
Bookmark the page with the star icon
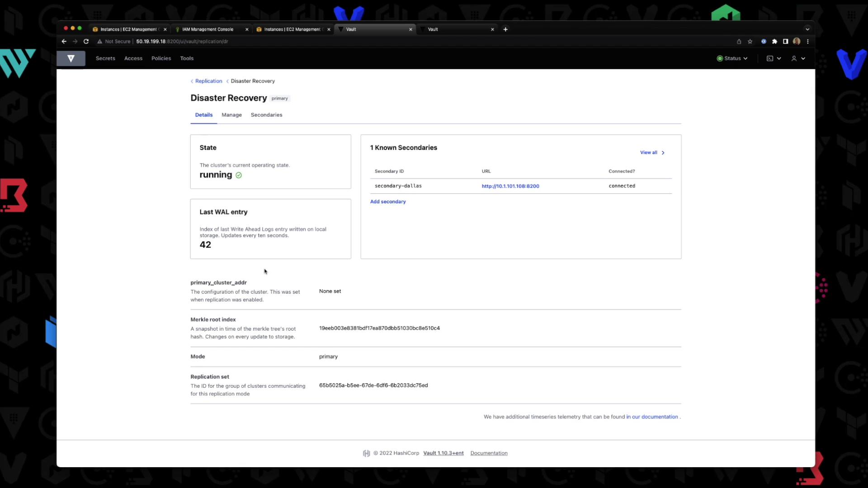point(750,41)
